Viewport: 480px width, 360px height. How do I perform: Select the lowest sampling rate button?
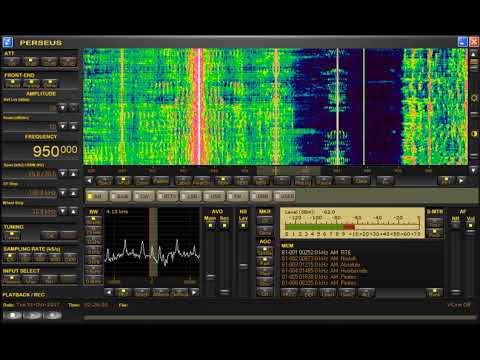10,258
